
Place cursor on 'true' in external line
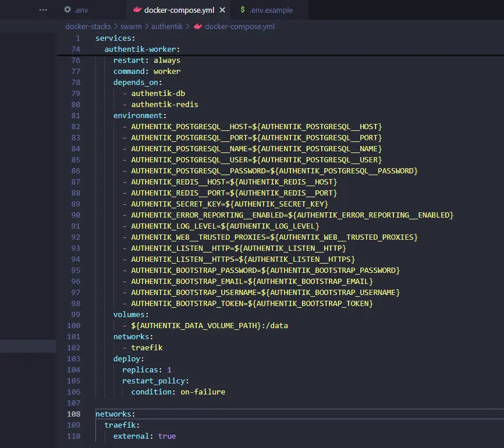click(166, 436)
